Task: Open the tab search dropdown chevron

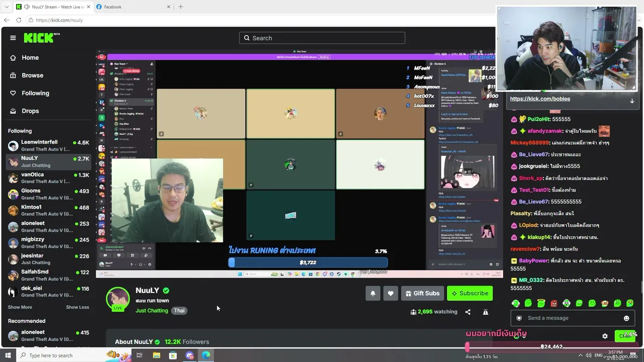Action: [x=7, y=7]
